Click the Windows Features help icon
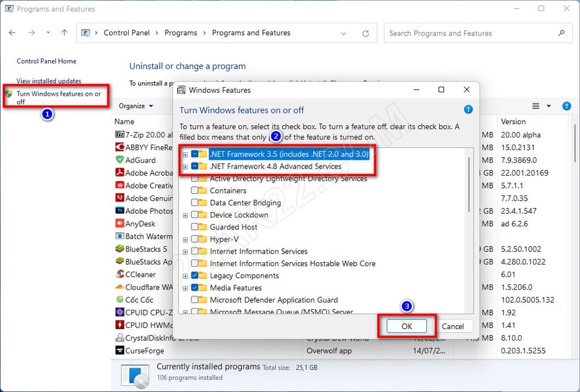 [468, 109]
